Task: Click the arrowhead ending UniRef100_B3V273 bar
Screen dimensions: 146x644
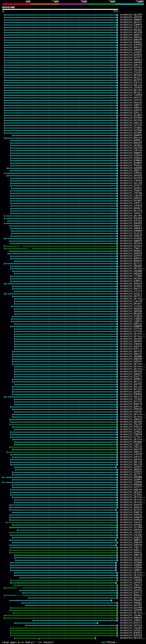Action: click(x=117, y=377)
